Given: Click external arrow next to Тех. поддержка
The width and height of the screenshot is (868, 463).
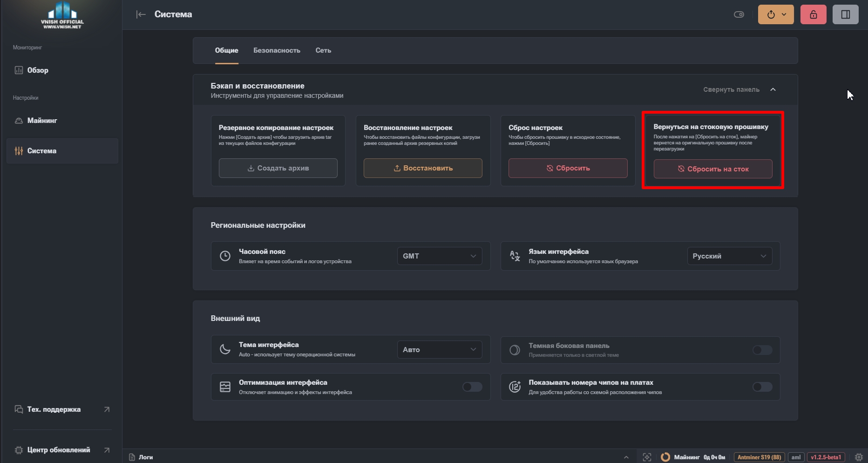Looking at the screenshot, I should click(107, 409).
